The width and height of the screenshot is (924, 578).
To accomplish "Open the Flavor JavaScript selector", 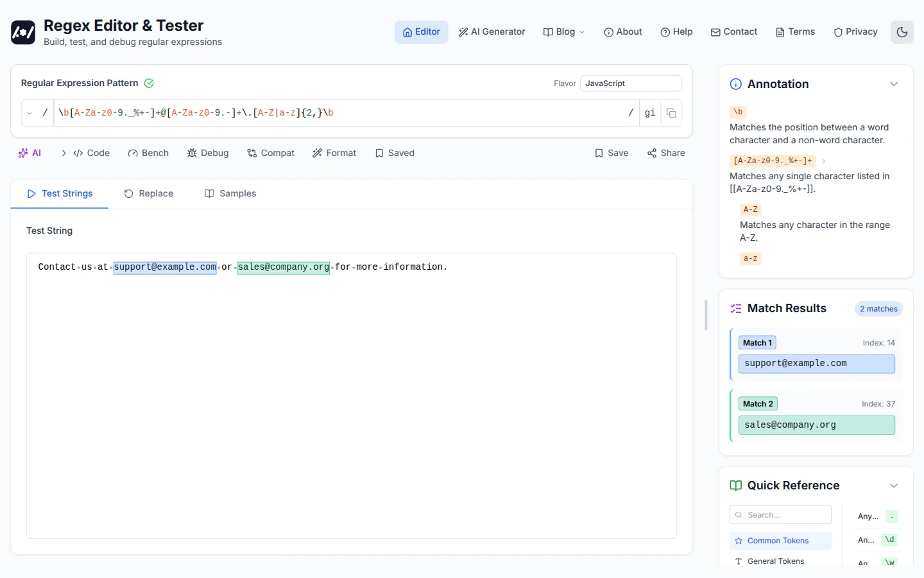I will point(631,83).
